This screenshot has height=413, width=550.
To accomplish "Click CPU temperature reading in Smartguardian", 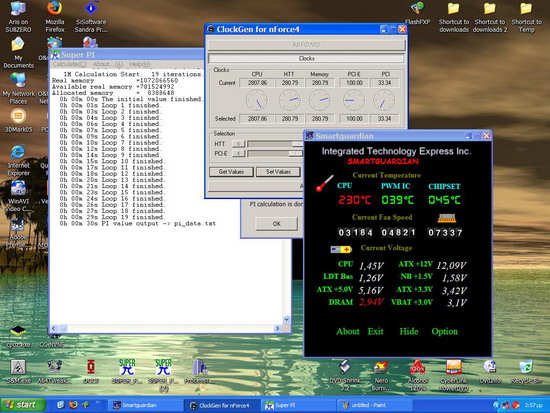I will [x=354, y=200].
